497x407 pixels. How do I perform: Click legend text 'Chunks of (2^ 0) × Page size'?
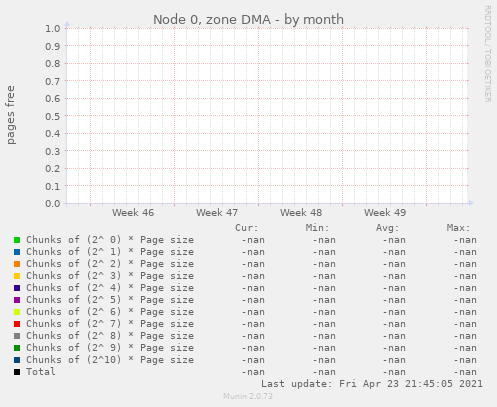[x=110, y=240]
